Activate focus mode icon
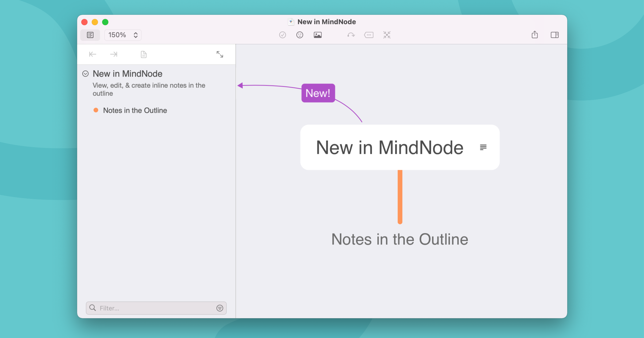The height and width of the screenshot is (338, 644). [x=387, y=35]
